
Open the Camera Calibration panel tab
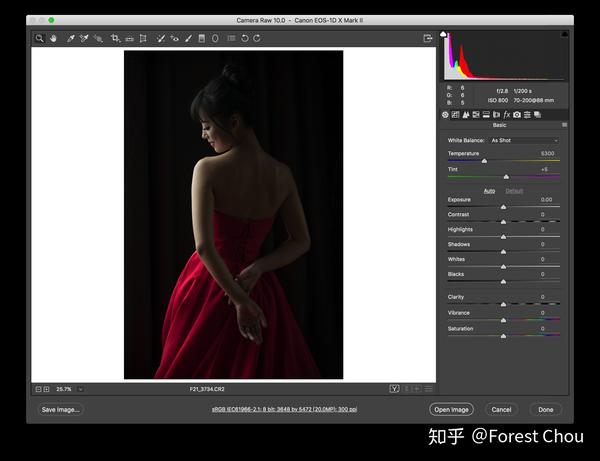[517, 114]
